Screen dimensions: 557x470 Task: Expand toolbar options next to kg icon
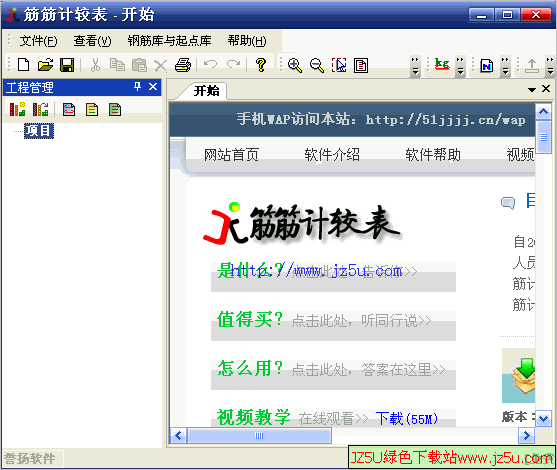[460, 66]
